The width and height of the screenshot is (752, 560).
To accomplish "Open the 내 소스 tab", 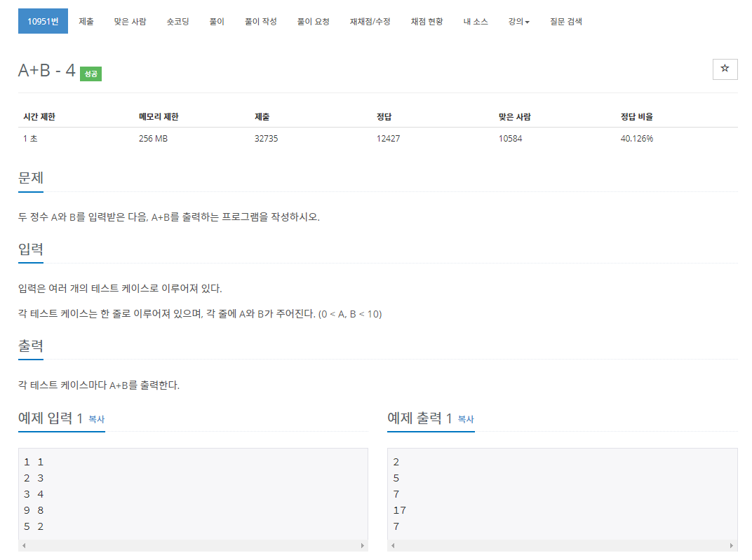I will tap(476, 21).
